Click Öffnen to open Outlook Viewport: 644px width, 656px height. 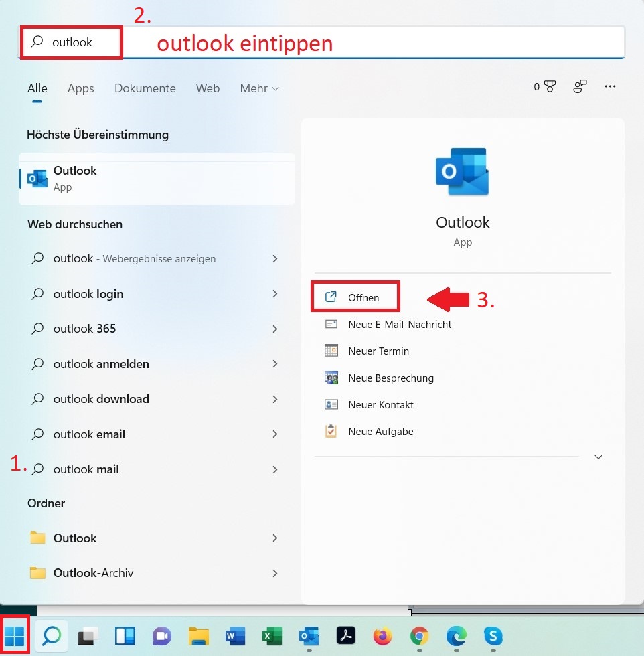click(x=355, y=297)
